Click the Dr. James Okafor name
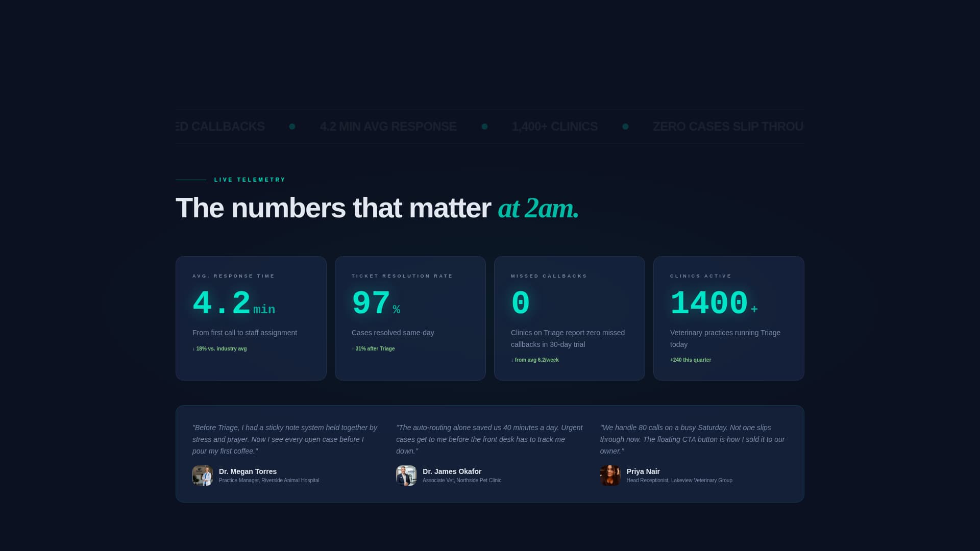Screen dimensions: 980x551 [452, 471]
